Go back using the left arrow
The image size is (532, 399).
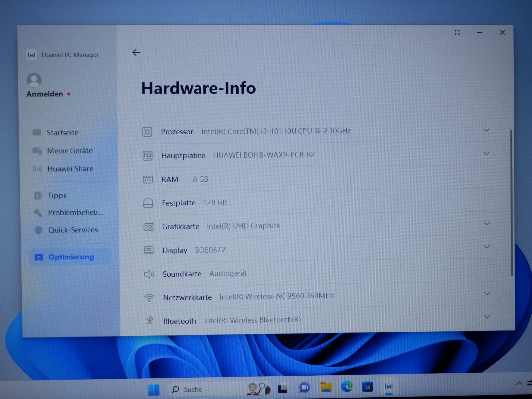136,52
